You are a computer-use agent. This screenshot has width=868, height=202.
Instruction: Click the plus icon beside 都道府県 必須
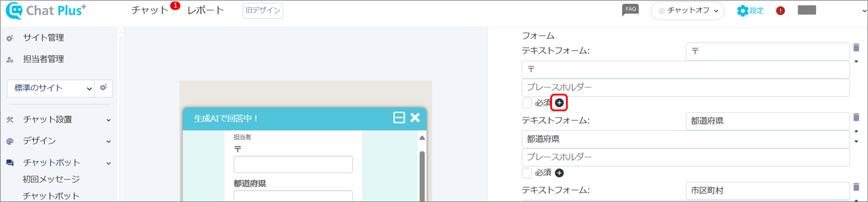(559, 173)
